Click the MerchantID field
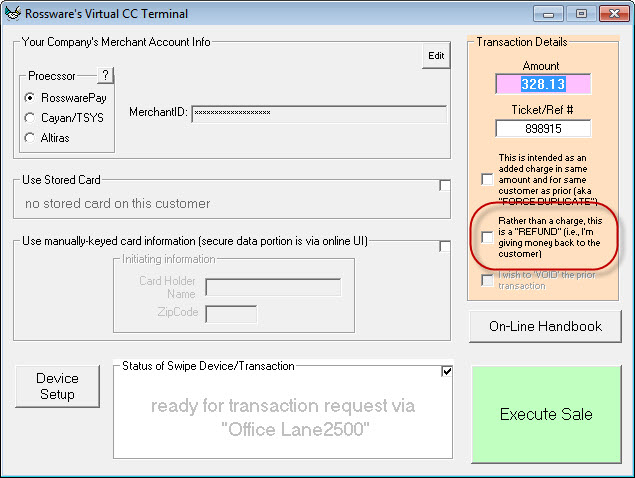Screen dimensions: 635x478 click(318, 113)
